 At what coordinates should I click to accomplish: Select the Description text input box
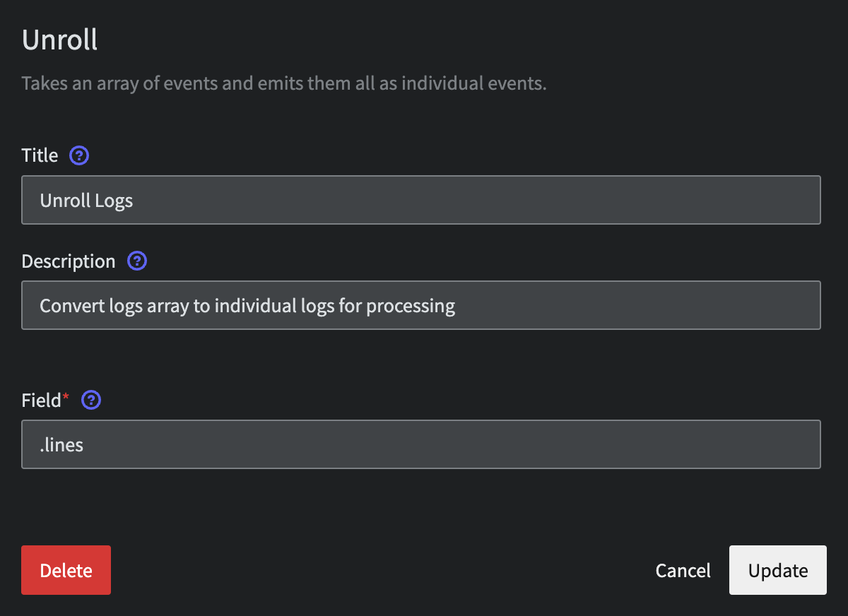pos(421,305)
